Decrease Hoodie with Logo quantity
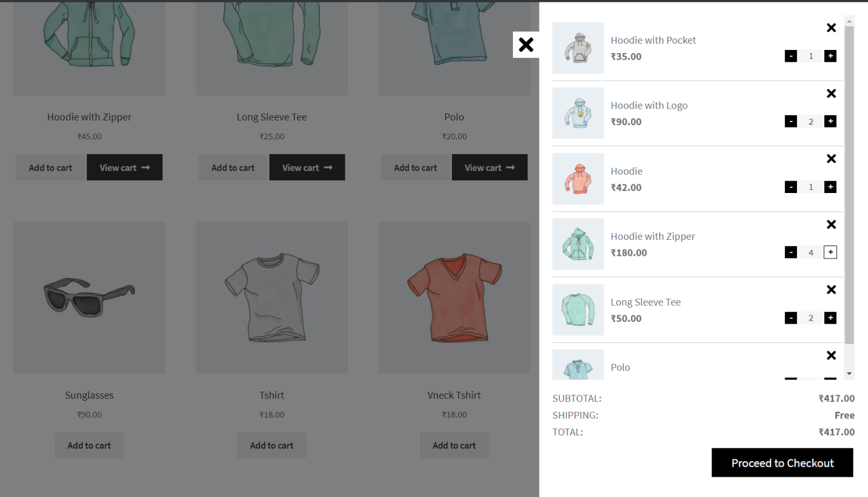868x497 pixels. tap(791, 121)
